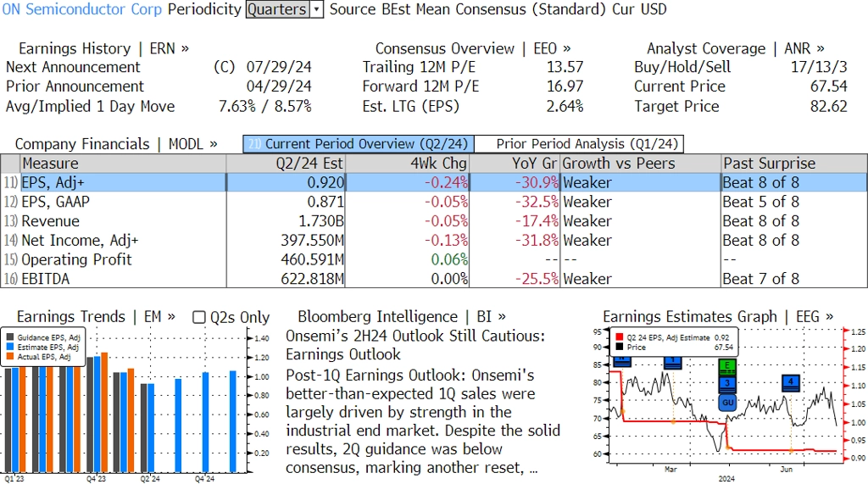Switch to Current Period Overview (Q2/24) tab
This screenshot has height=484, width=868.
click(359, 144)
